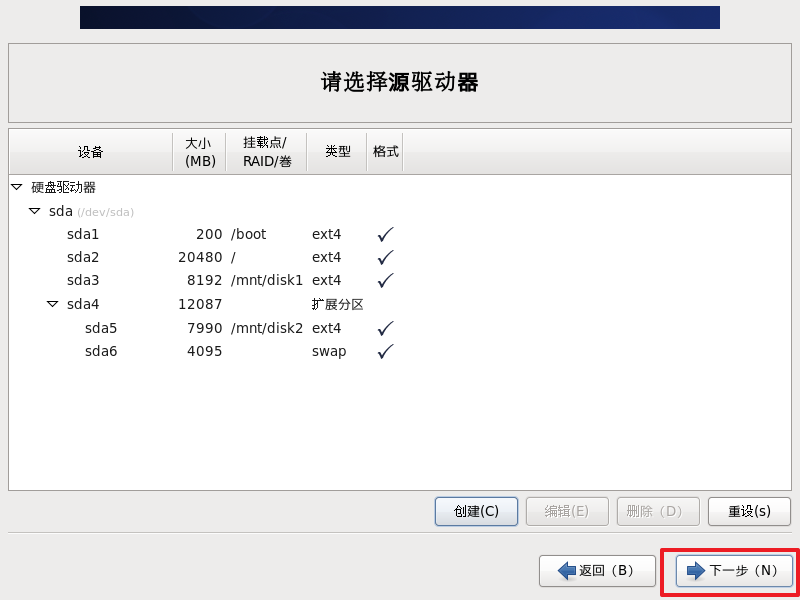
Task: Click the swap type cell
Action: point(329,352)
